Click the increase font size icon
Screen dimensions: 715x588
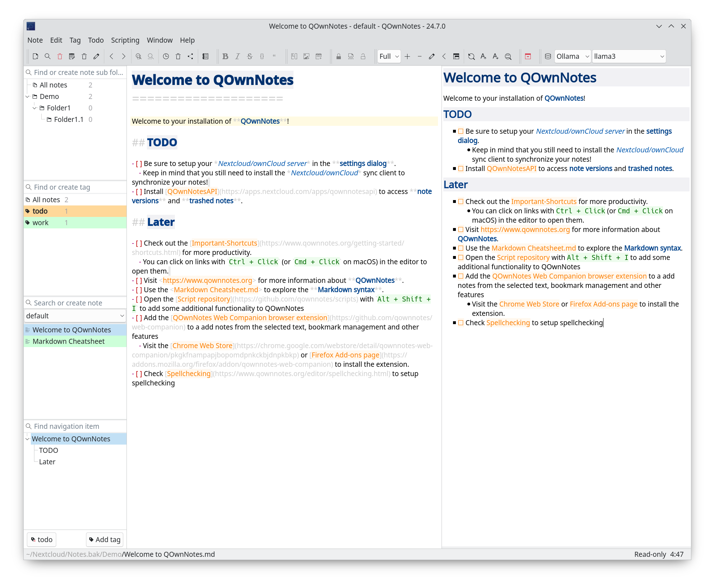(x=483, y=56)
